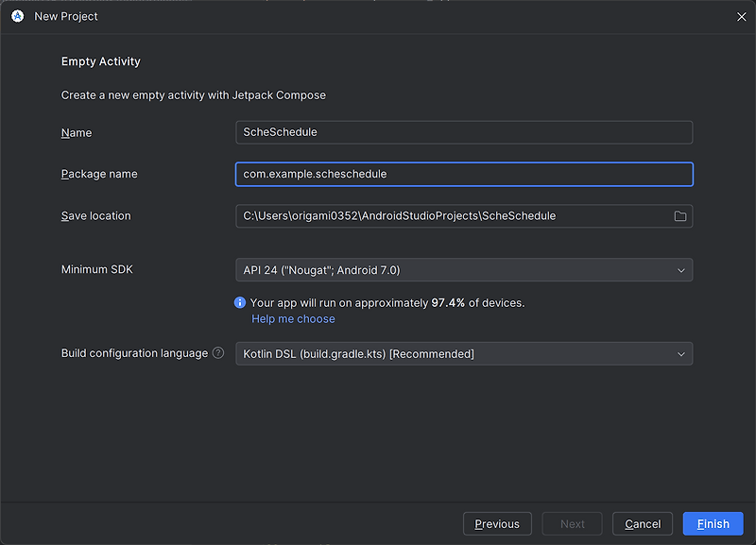Open the Build configuration language dropdown

coord(464,353)
